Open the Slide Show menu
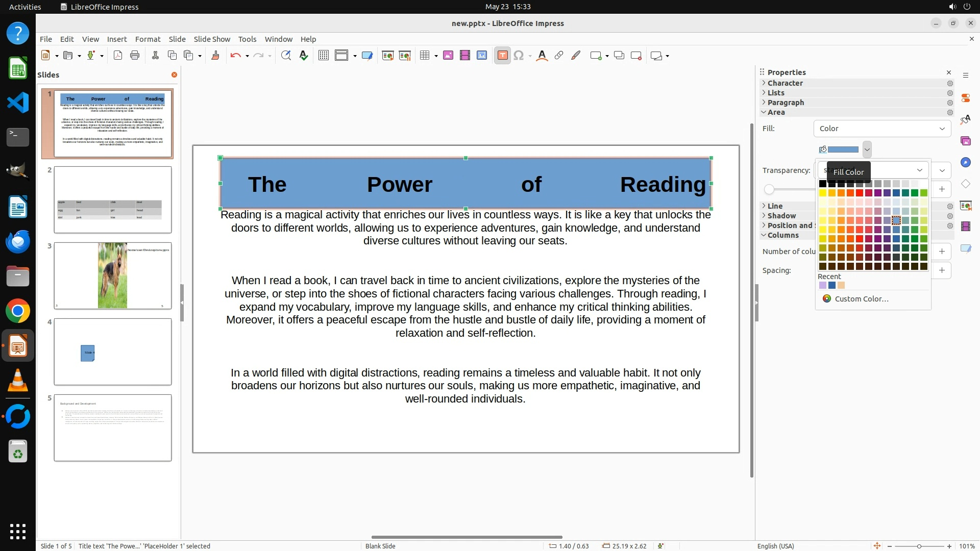980x551 pixels. tap(212, 39)
